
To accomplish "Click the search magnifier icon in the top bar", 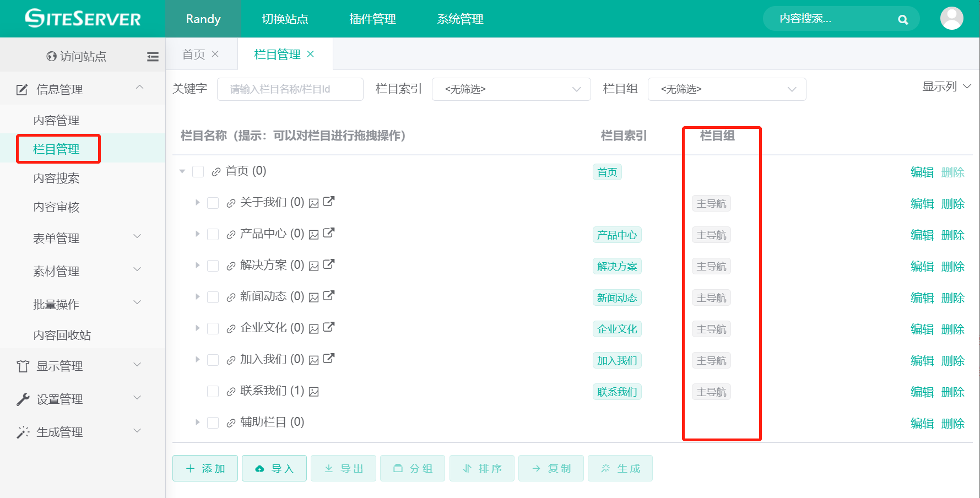I will coord(902,19).
